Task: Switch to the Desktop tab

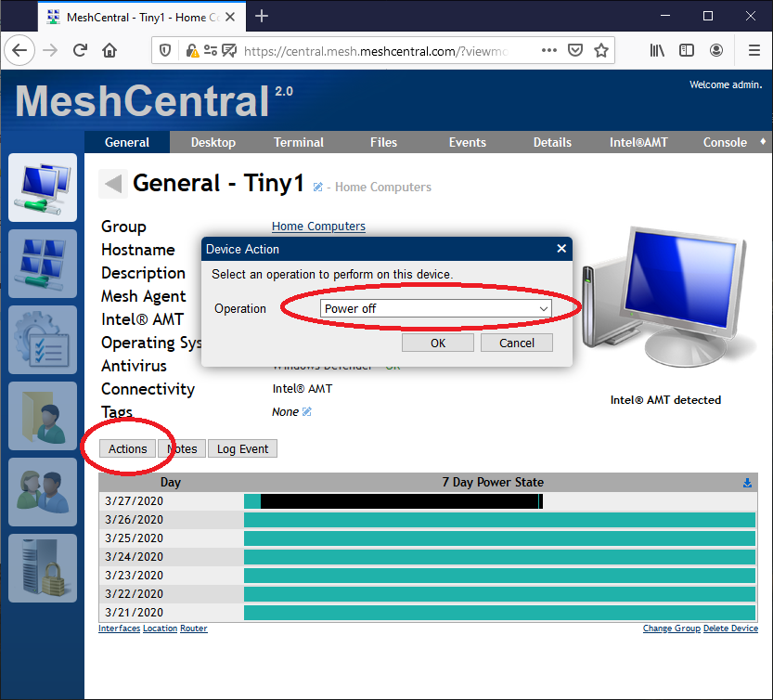Action: (213, 142)
